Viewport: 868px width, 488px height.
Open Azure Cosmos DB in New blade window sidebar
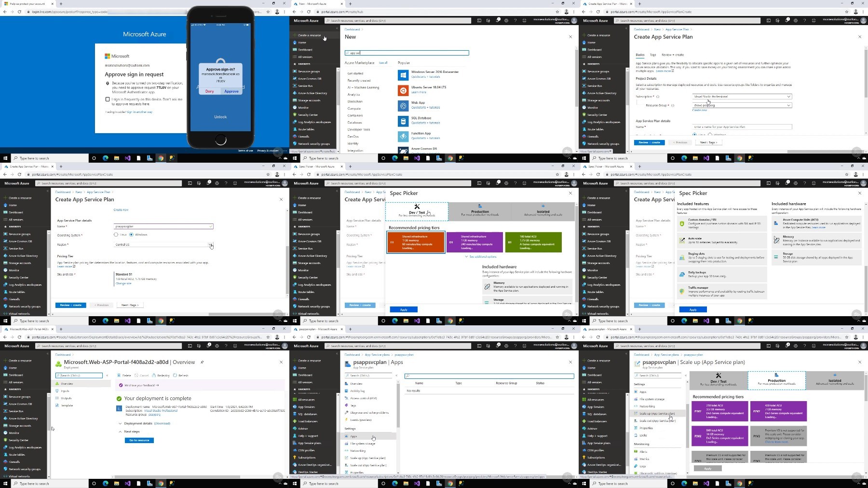(x=310, y=79)
